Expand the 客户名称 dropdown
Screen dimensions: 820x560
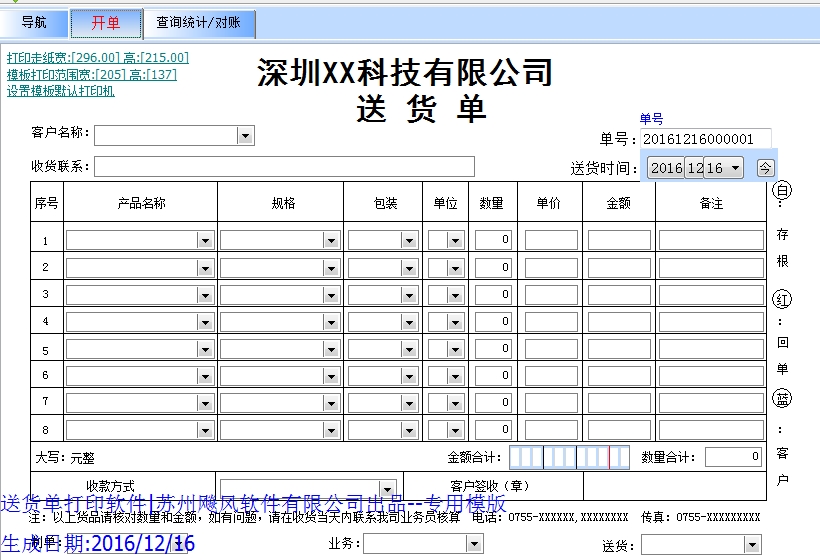point(245,136)
